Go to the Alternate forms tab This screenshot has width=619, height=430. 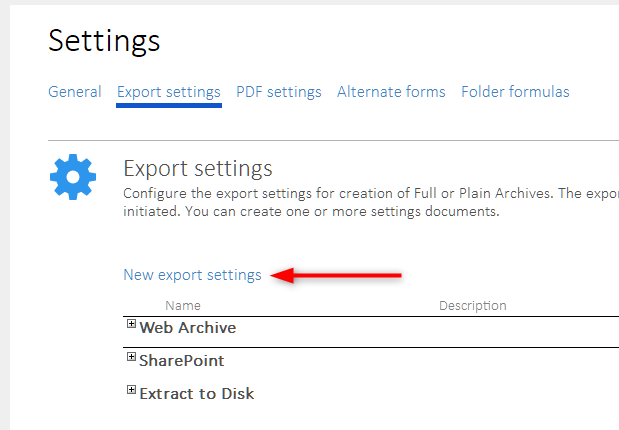pyautogui.click(x=391, y=92)
